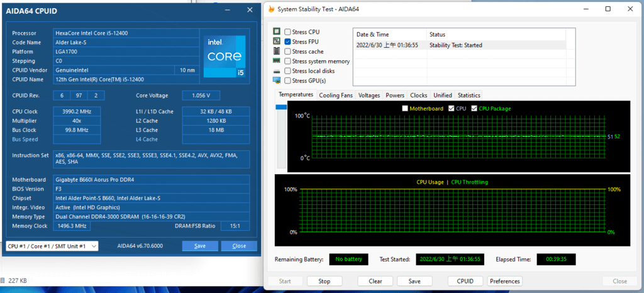Click the Code Name Alder Lake-S field

tap(126, 42)
